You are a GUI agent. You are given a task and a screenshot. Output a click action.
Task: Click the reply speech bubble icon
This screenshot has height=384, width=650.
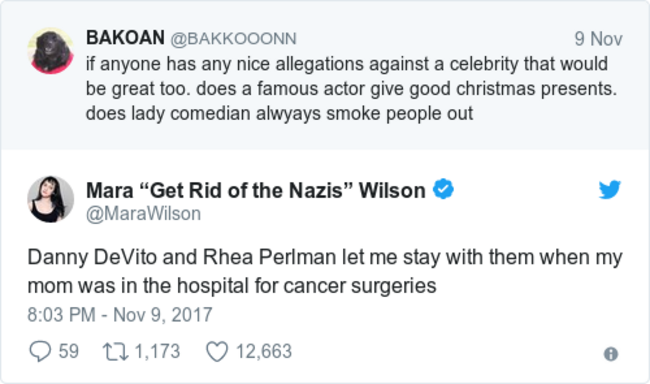click(x=40, y=352)
